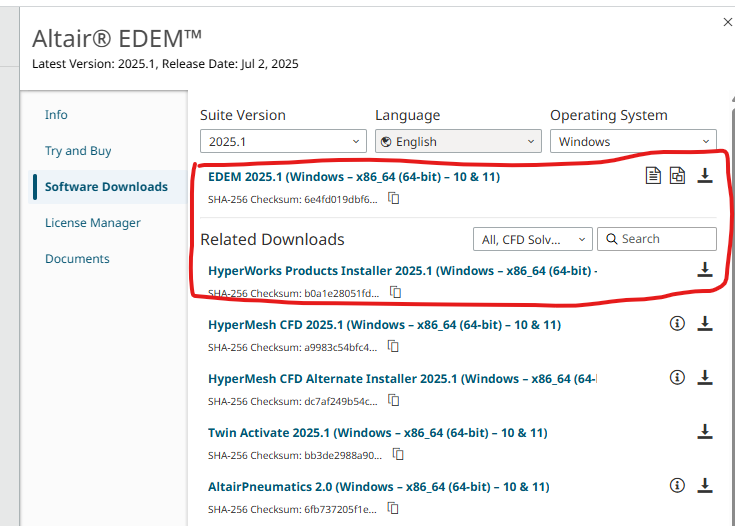The height and width of the screenshot is (526, 735).
Task: Click checksum text dc7af249b54c...
Action: pyautogui.click(x=341, y=401)
